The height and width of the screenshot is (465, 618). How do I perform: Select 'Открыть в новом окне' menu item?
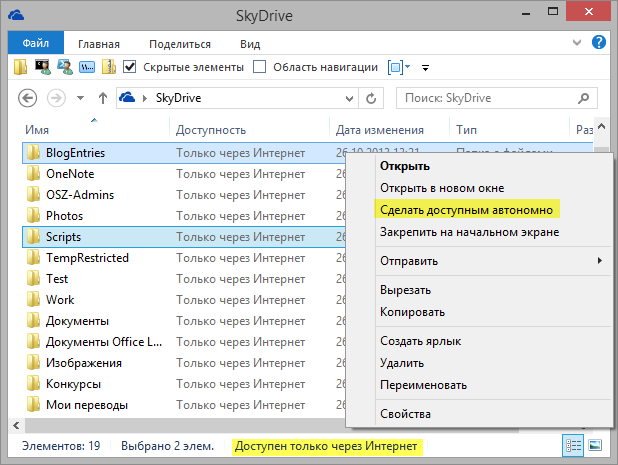click(494, 188)
